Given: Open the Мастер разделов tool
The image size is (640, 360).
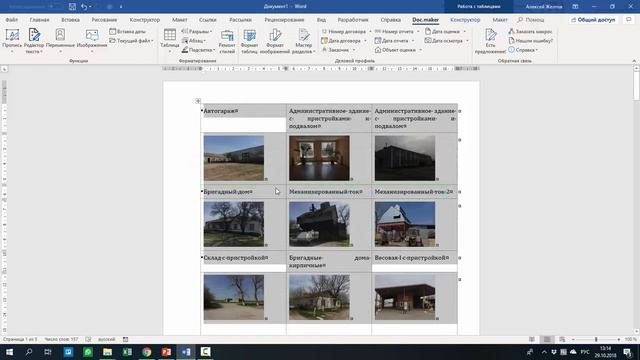Looking at the screenshot, I should click(304, 41).
